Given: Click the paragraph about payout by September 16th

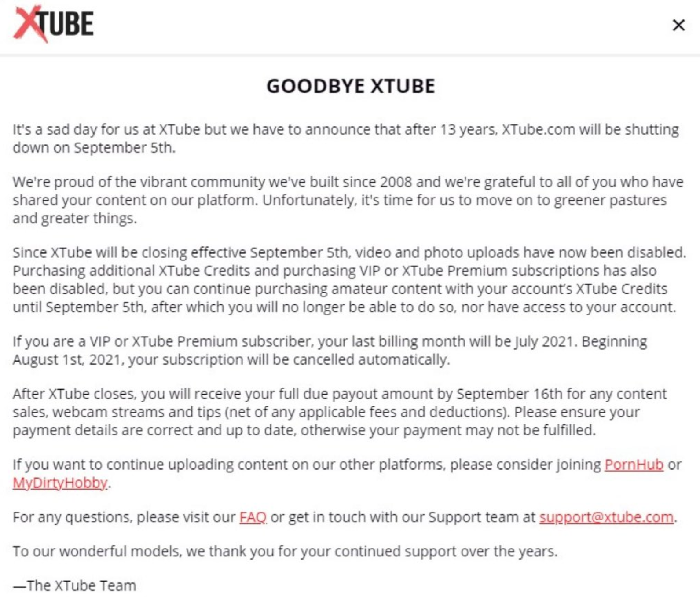Looking at the screenshot, I should (x=340, y=412).
